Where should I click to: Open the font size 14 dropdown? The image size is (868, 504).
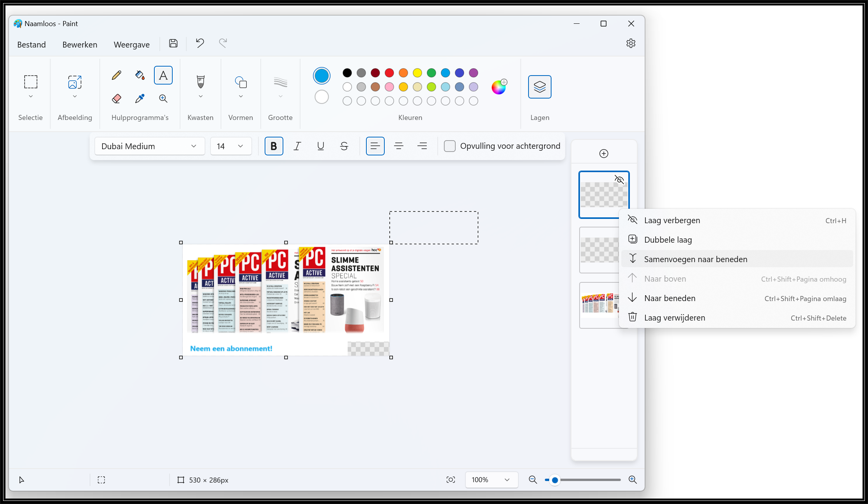click(x=231, y=146)
